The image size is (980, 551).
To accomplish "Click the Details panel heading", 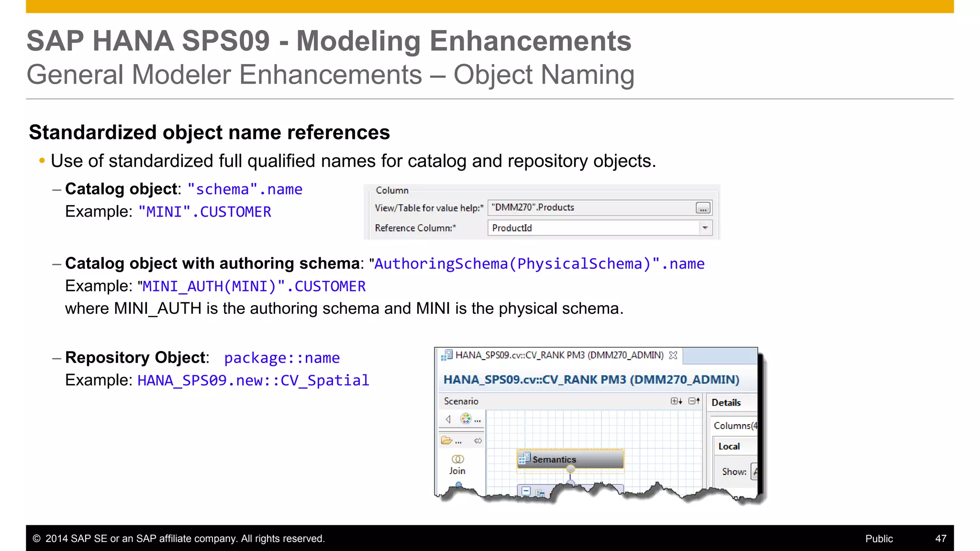I will (x=726, y=403).
